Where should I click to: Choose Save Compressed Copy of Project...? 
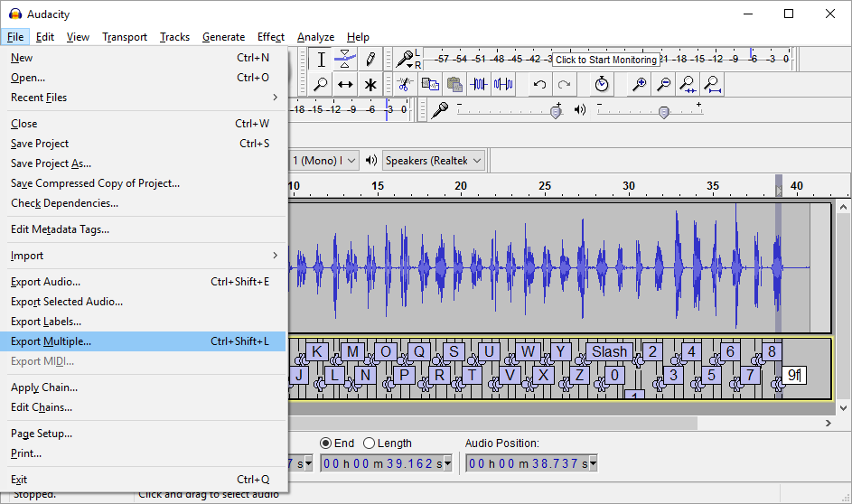[x=144, y=183]
